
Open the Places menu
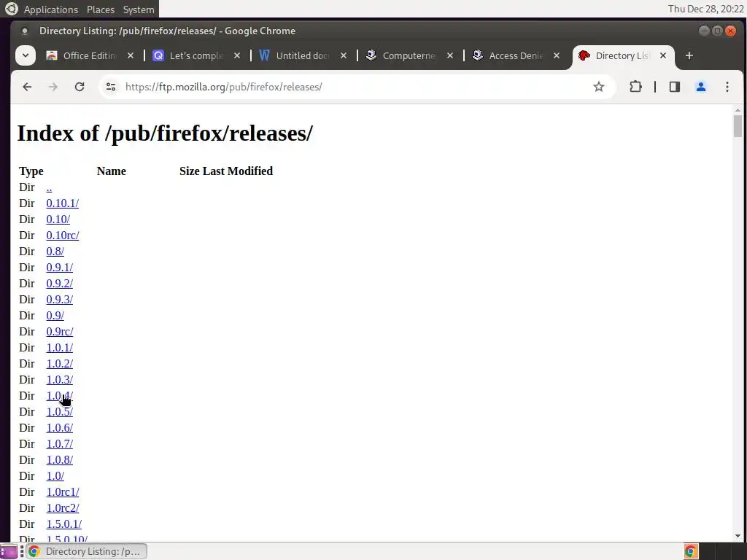[x=101, y=9]
